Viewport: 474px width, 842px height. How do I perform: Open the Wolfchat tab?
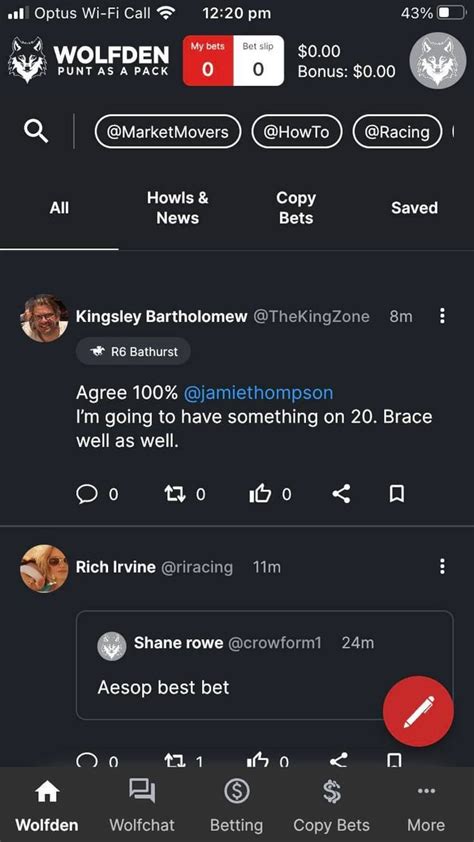[x=142, y=805]
